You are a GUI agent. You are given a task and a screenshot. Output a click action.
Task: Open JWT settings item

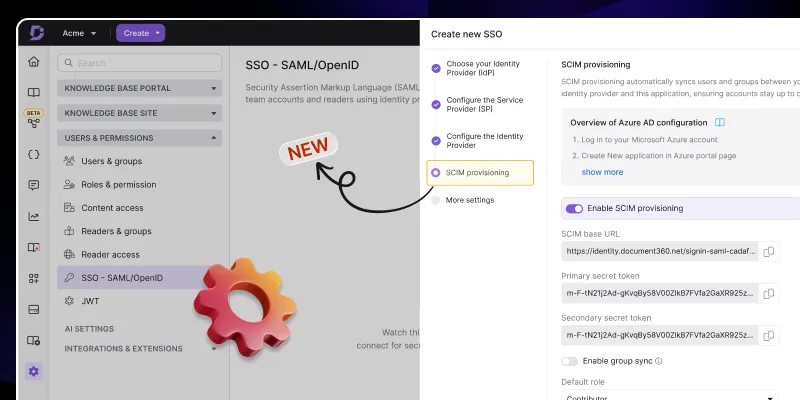click(x=90, y=301)
